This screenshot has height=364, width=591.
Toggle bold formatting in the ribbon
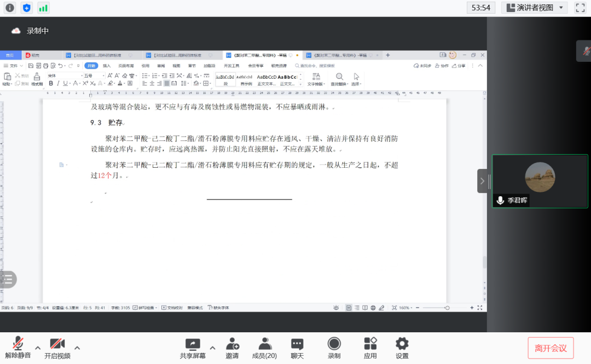tap(51, 84)
